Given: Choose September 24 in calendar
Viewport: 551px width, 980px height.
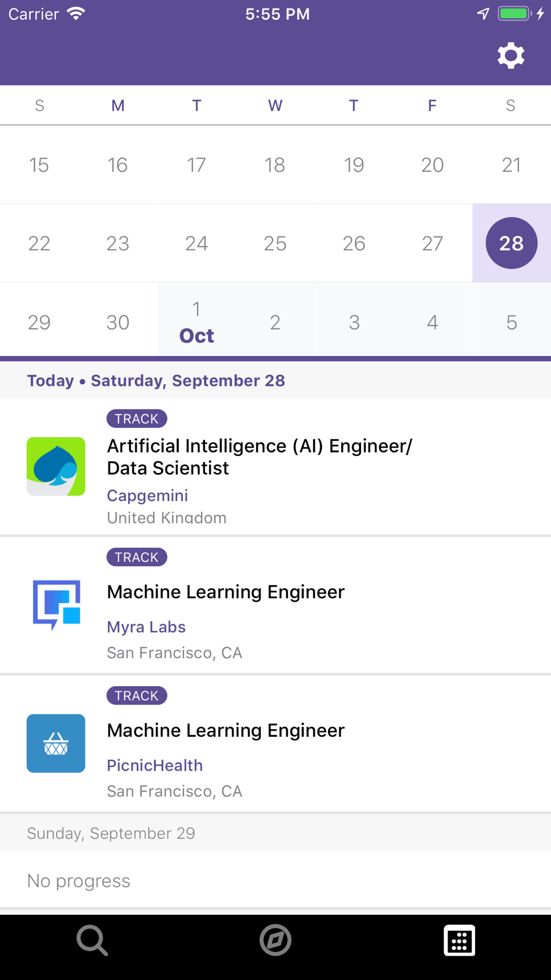Looking at the screenshot, I should pos(197,243).
